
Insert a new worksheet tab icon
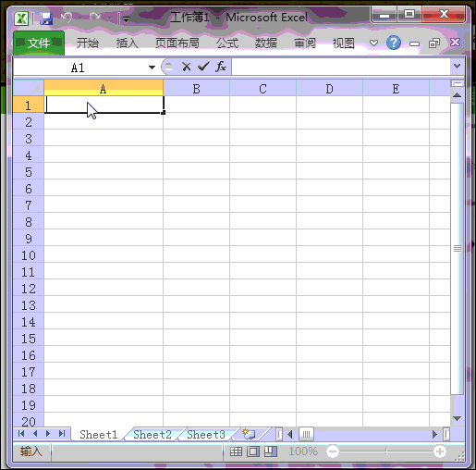[x=249, y=434]
